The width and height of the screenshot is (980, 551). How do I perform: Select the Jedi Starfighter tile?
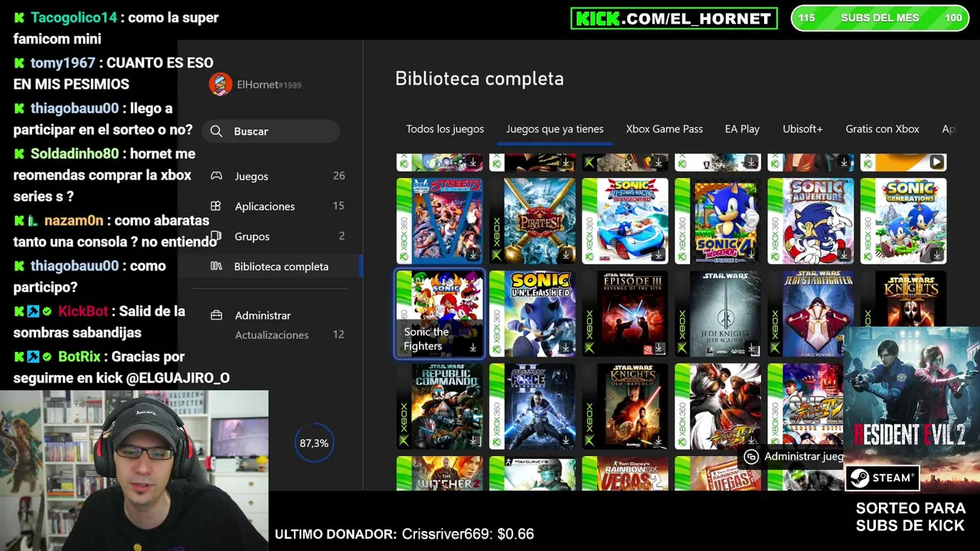click(811, 314)
